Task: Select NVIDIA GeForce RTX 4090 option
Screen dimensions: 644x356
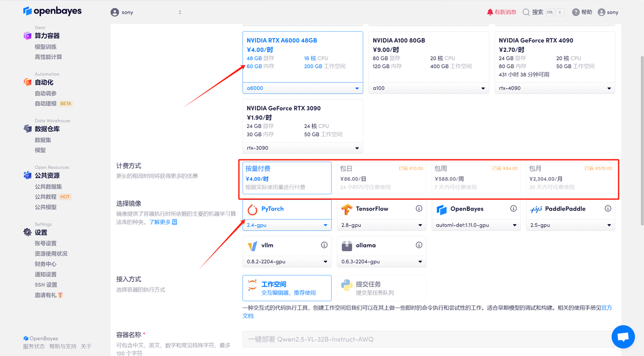Action: tap(554, 62)
